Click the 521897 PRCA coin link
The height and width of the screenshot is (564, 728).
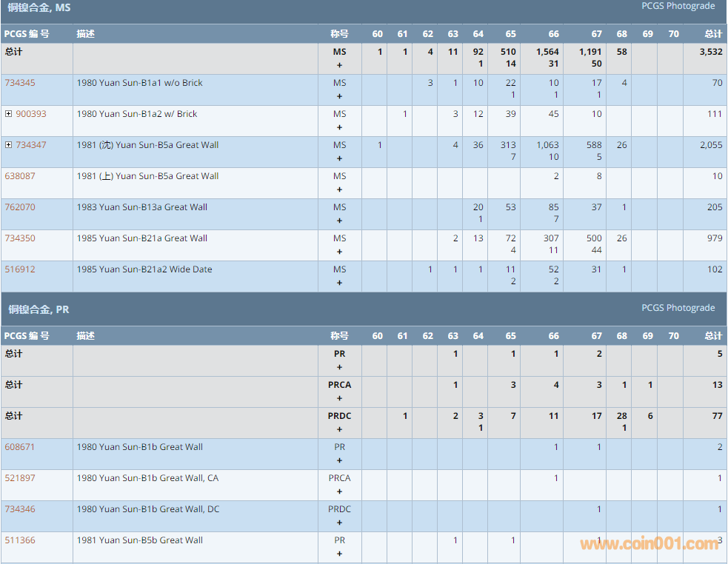point(20,478)
